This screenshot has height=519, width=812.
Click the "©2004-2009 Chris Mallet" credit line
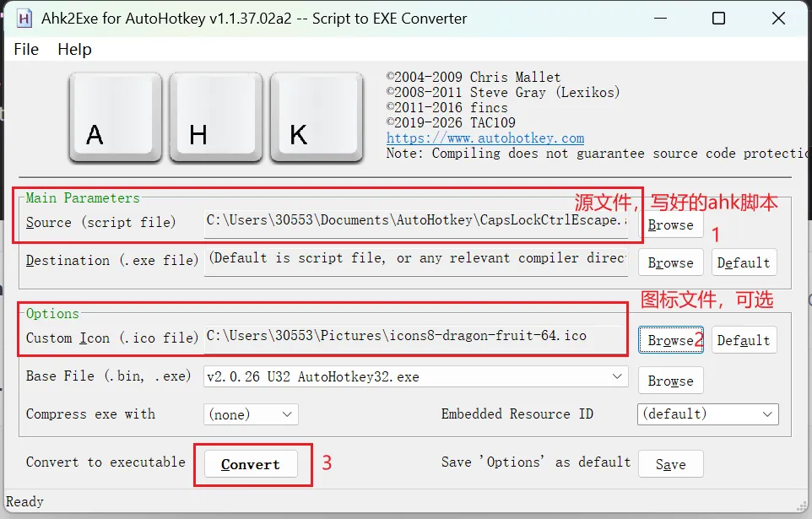coord(474,77)
